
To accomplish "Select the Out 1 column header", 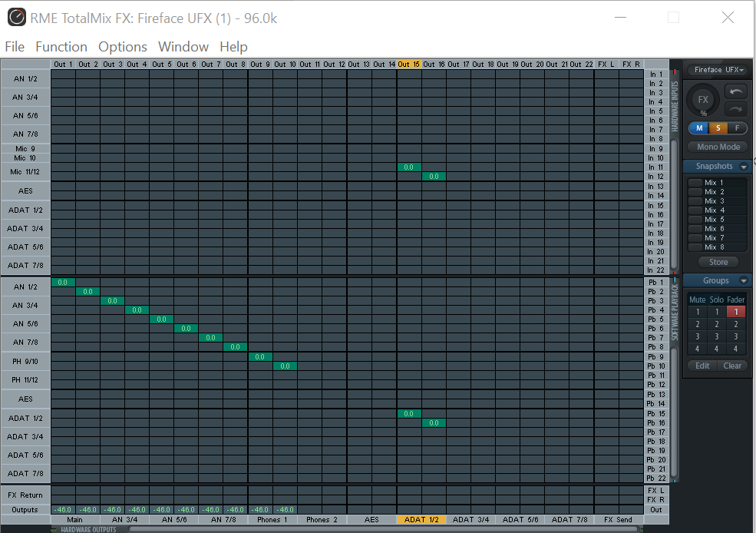I will tap(63, 65).
